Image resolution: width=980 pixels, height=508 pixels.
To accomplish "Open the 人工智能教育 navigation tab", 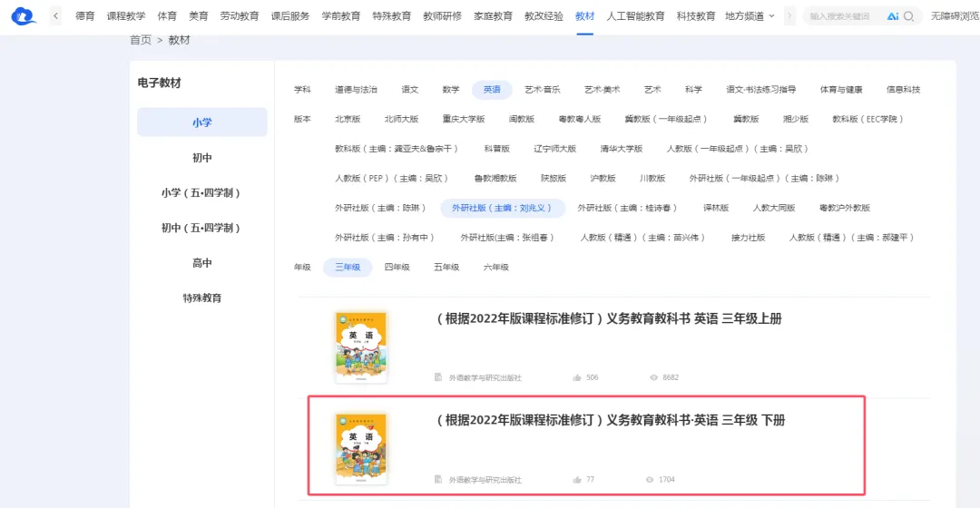I will [x=635, y=16].
